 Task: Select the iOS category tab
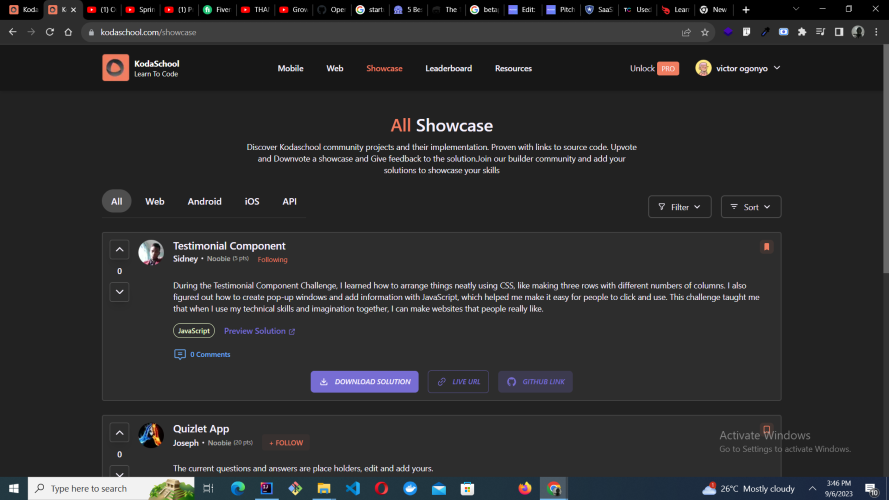[252, 201]
